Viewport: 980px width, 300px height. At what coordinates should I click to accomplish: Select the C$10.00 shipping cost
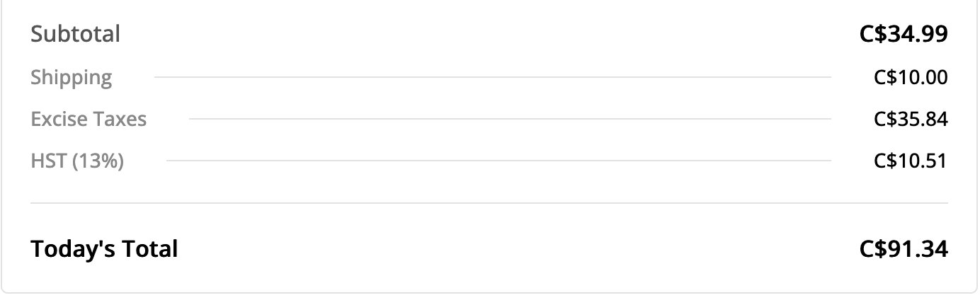pyautogui.click(x=911, y=77)
